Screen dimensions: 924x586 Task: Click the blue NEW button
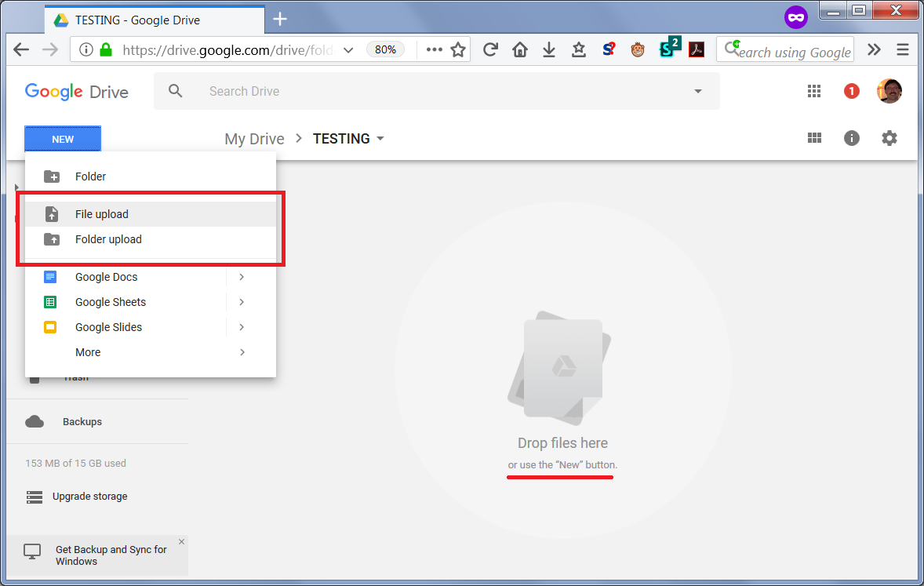[x=63, y=139]
